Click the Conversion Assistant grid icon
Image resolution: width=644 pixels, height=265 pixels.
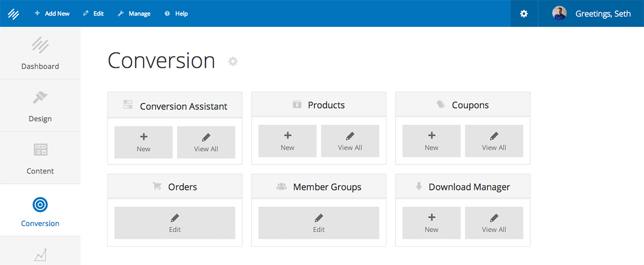click(x=128, y=104)
